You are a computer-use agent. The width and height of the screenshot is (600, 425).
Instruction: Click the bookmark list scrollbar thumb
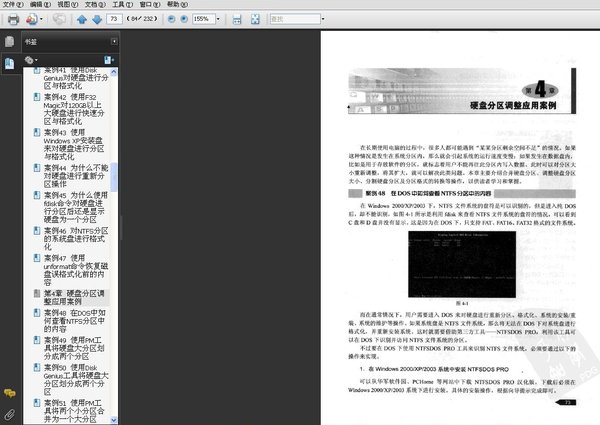114,177
